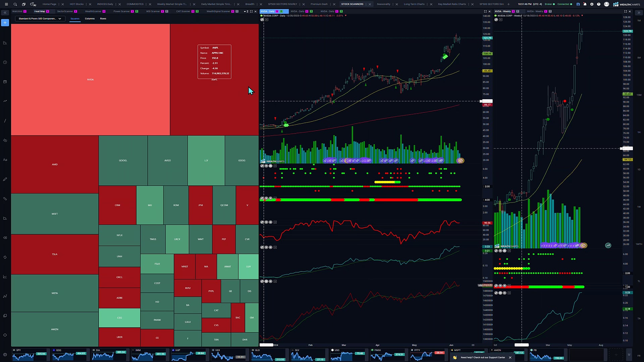Viewport: 644px width, 362px height.
Task: Expand the right panel double chevron
Action: point(639,13)
